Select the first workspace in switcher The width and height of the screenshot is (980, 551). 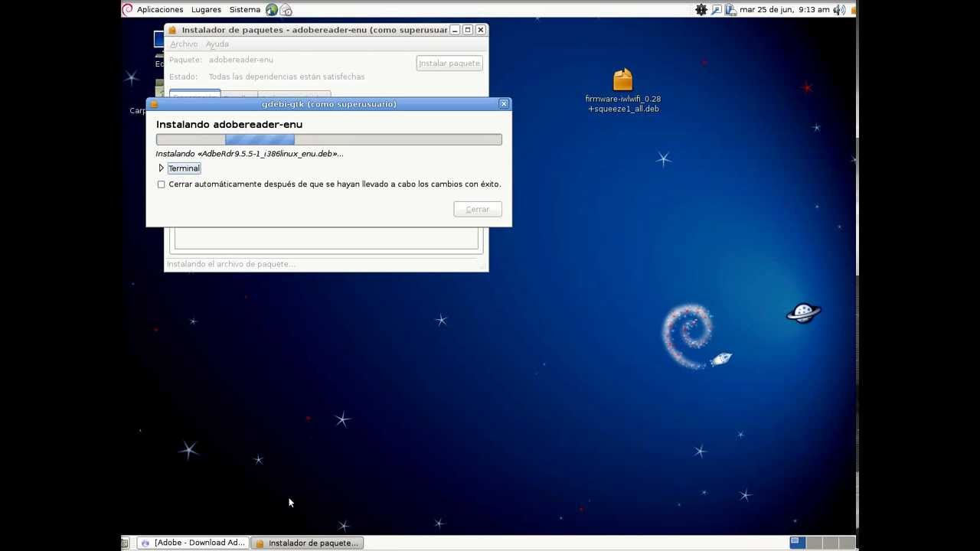797,543
